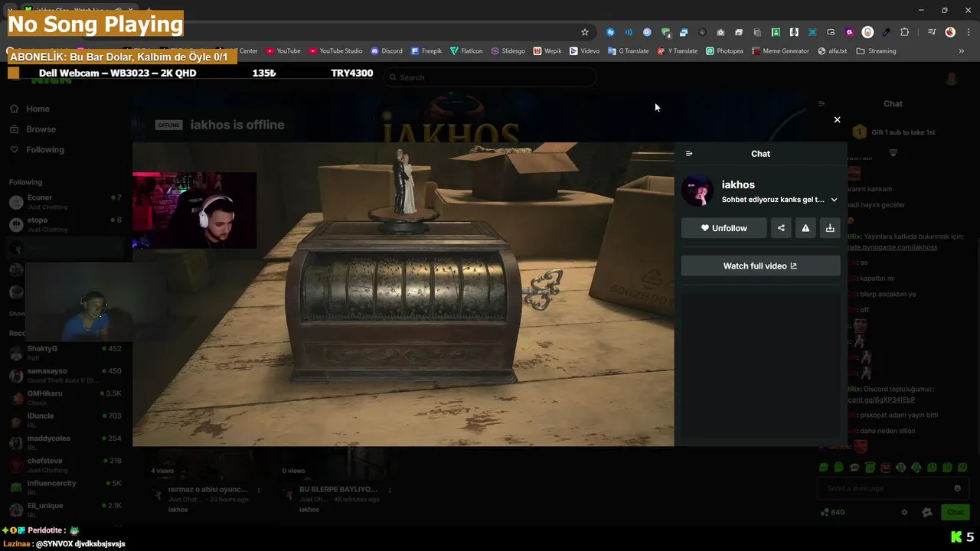
Task: Open the Chrome extensions puzzle icon
Action: (x=904, y=32)
